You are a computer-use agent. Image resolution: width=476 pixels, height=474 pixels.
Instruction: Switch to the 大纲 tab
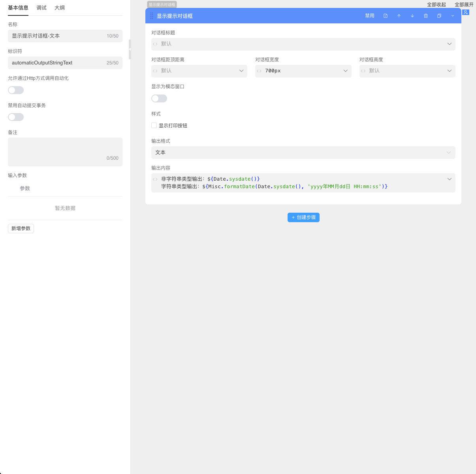60,8
